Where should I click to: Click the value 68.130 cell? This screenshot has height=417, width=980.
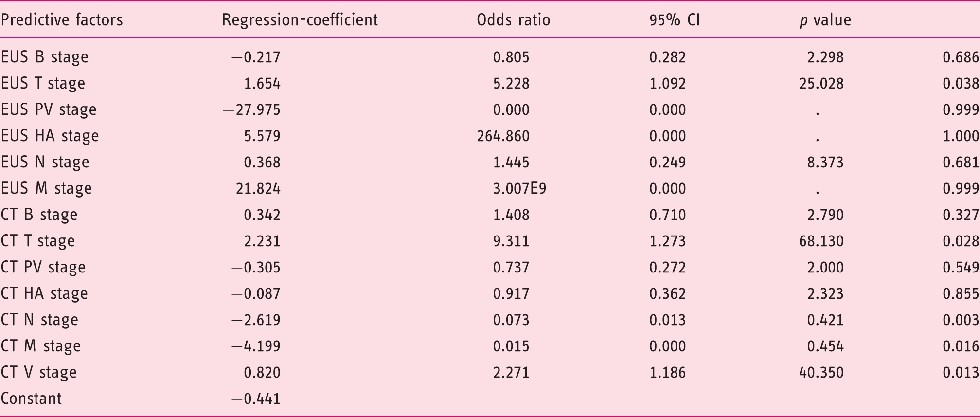coord(821,241)
